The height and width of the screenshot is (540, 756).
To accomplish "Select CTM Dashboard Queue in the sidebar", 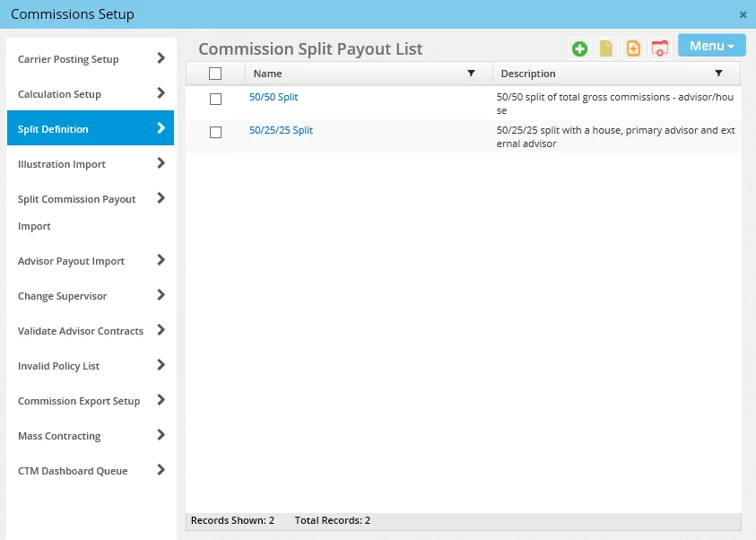I will [90, 471].
